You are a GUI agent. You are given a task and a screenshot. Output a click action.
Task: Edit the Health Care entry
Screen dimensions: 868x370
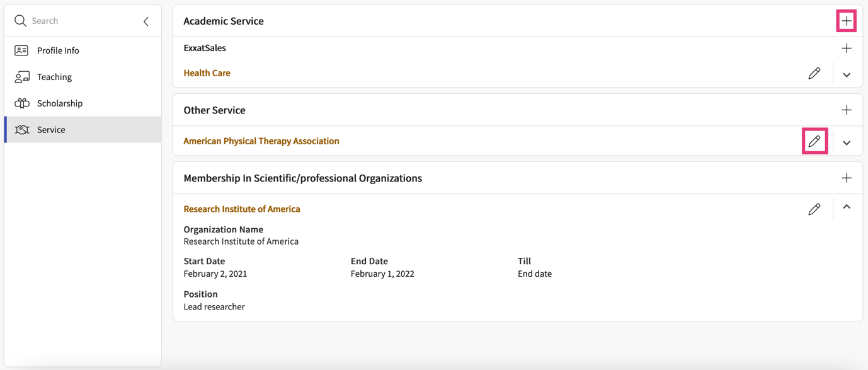(x=814, y=73)
